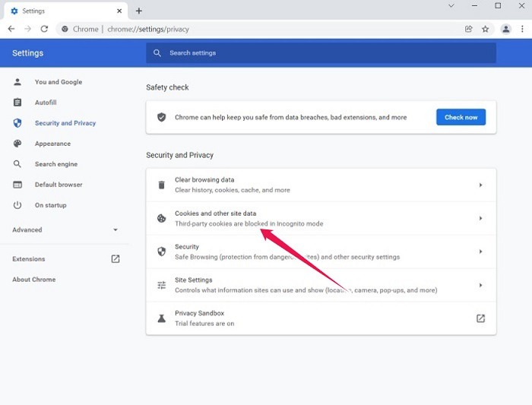Viewport: 532px width, 405px height.
Task: Click the Check now button
Action: coord(461,117)
